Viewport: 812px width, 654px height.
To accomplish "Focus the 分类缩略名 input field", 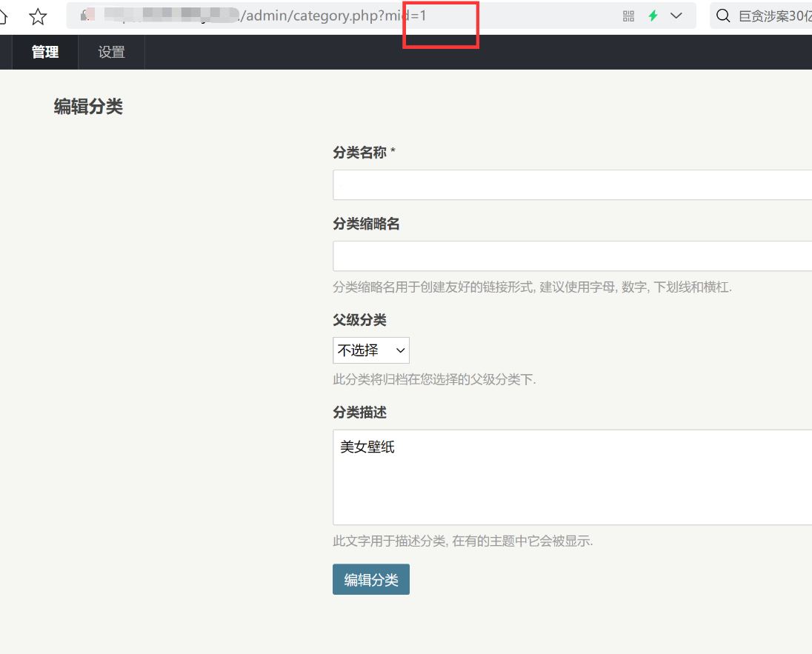I will (572, 256).
